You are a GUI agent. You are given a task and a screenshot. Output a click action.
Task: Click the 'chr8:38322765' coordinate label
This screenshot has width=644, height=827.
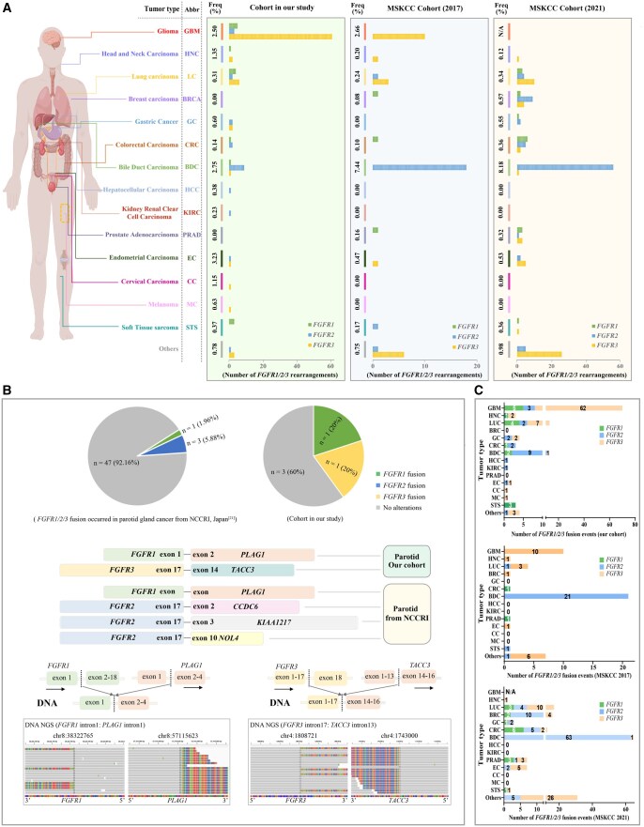click(73, 735)
